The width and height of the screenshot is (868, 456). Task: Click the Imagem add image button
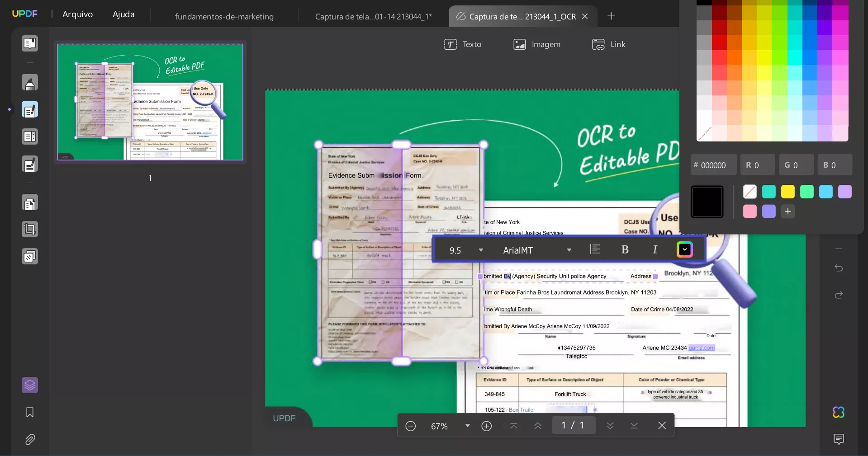(x=537, y=44)
